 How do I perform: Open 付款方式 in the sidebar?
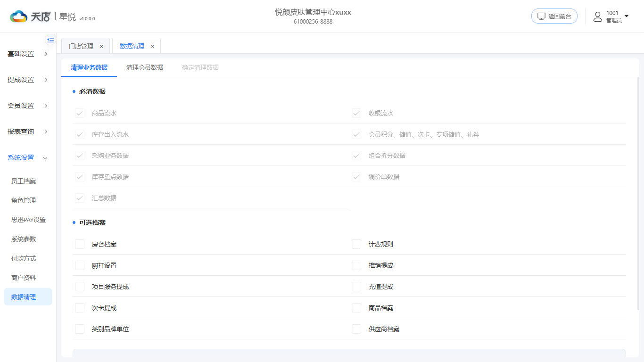28,258
